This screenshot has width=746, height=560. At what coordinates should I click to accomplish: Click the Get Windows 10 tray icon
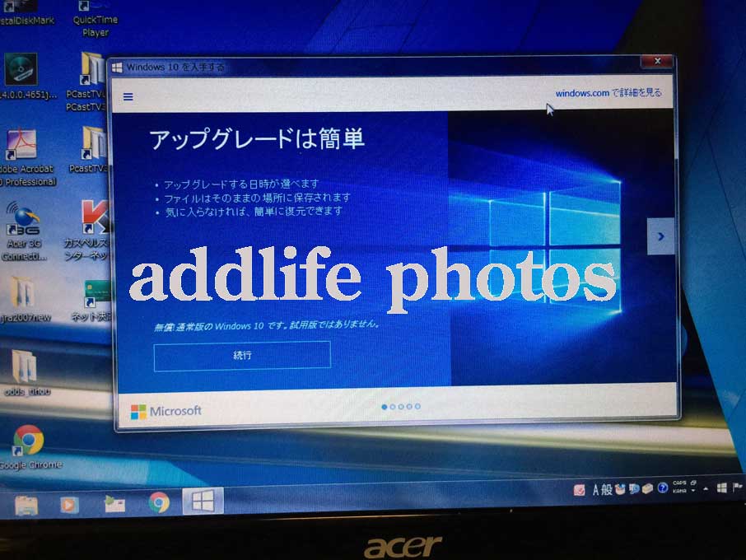tap(722, 488)
